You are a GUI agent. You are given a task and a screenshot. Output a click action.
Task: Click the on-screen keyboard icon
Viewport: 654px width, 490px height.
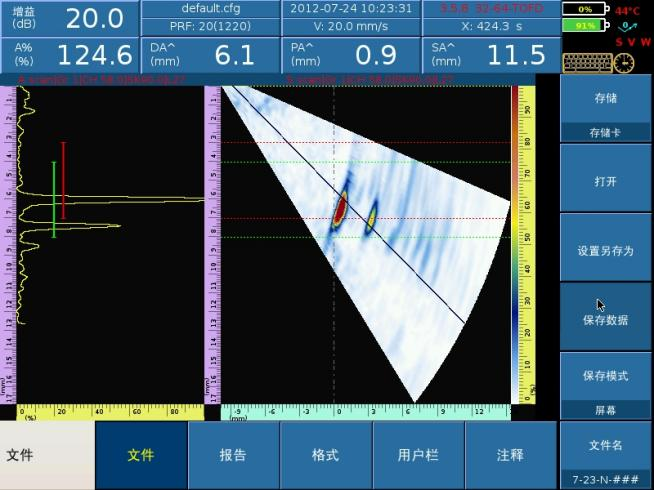pos(587,63)
